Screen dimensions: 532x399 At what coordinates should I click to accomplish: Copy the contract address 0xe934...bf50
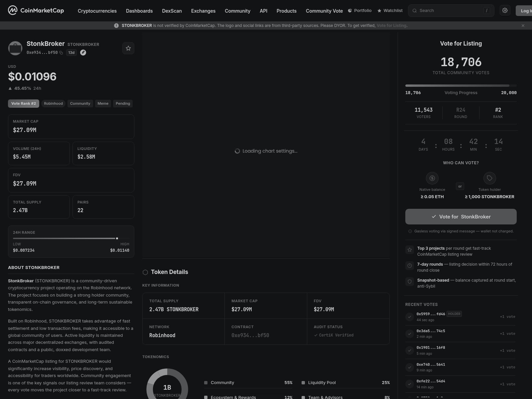point(61,53)
